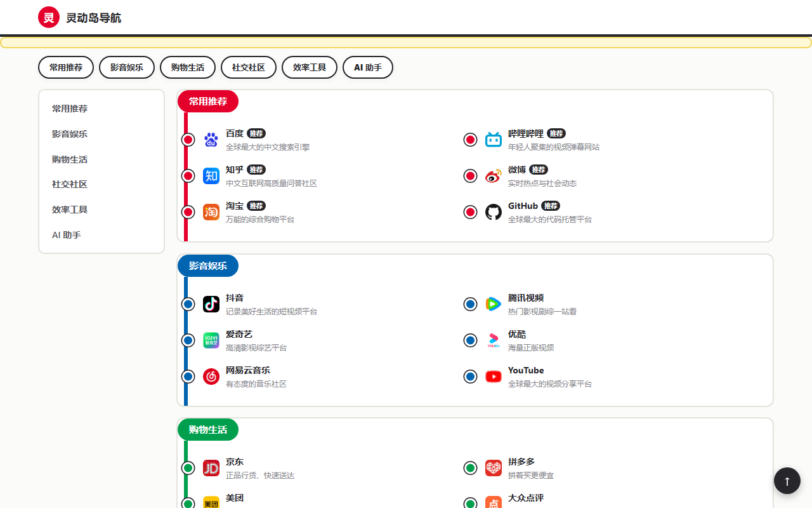Screen dimensions: 812x508
Task: Click the 哔哩哔哩 TV icon
Action: coord(494,140)
